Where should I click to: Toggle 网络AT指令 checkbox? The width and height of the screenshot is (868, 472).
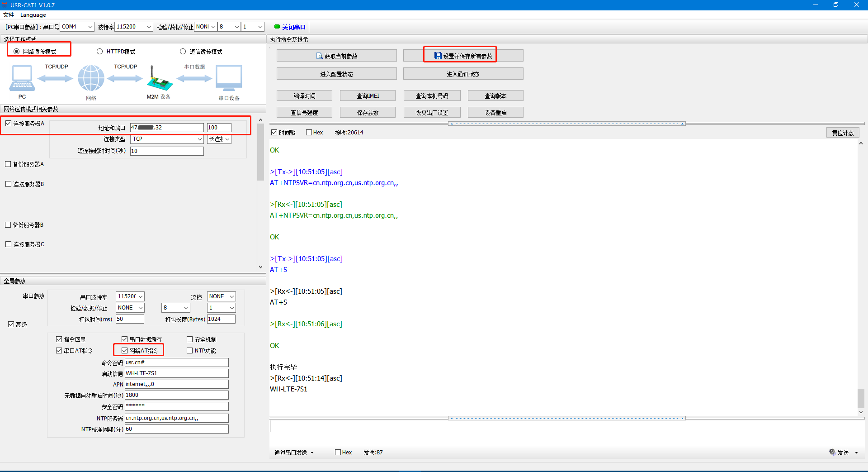[125, 351]
